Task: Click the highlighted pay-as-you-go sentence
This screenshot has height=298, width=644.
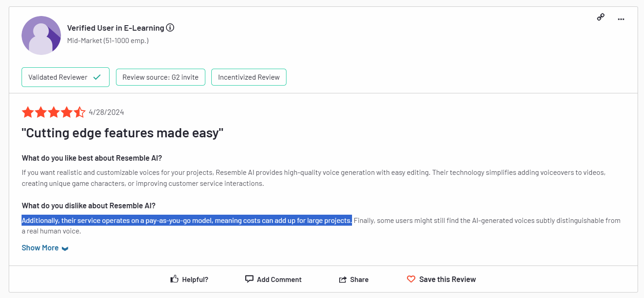Action: [x=187, y=221]
